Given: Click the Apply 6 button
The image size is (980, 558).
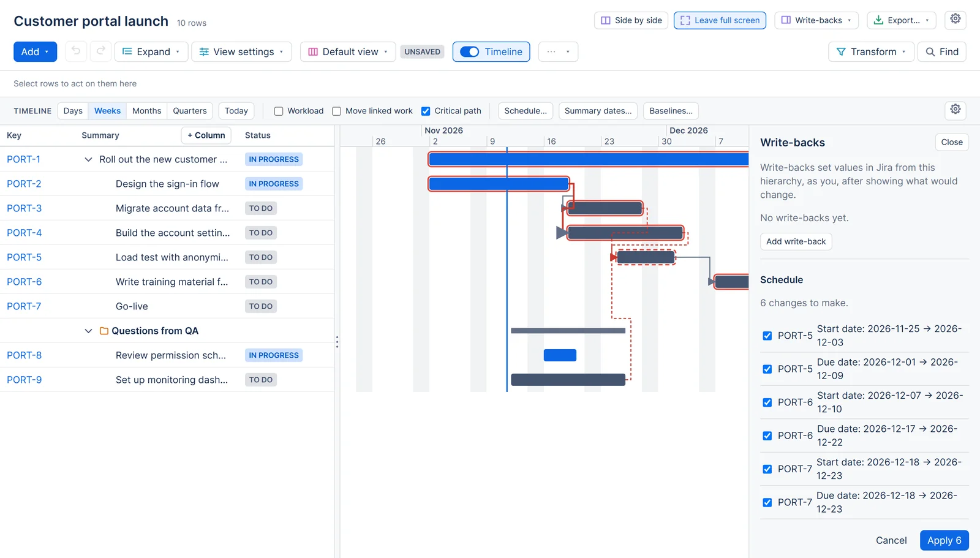Looking at the screenshot, I should [x=944, y=540].
